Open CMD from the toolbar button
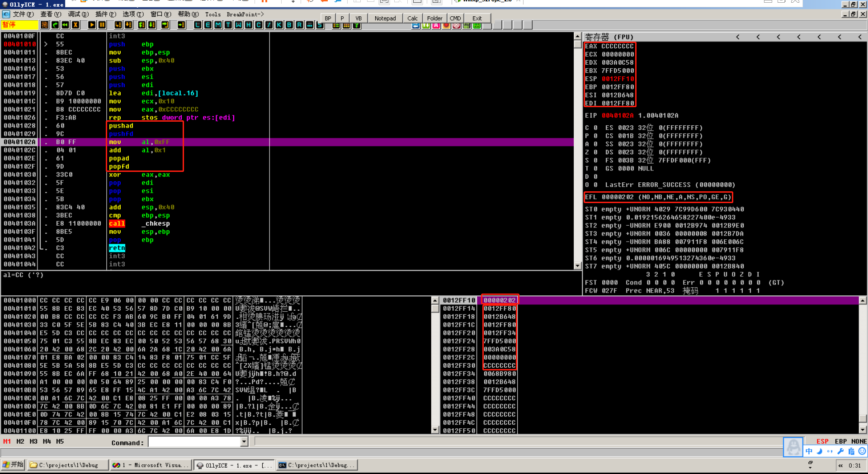 click(455, 18)
